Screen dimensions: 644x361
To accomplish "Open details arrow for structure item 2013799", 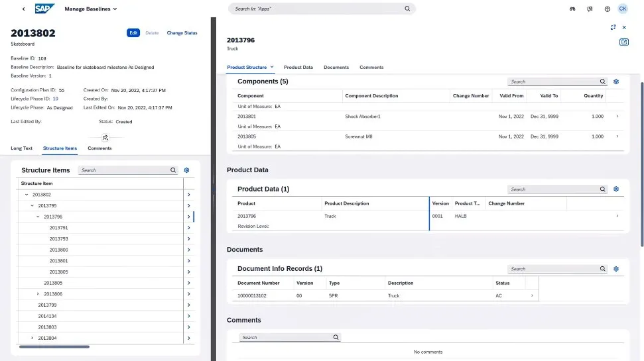I will 189,305.
